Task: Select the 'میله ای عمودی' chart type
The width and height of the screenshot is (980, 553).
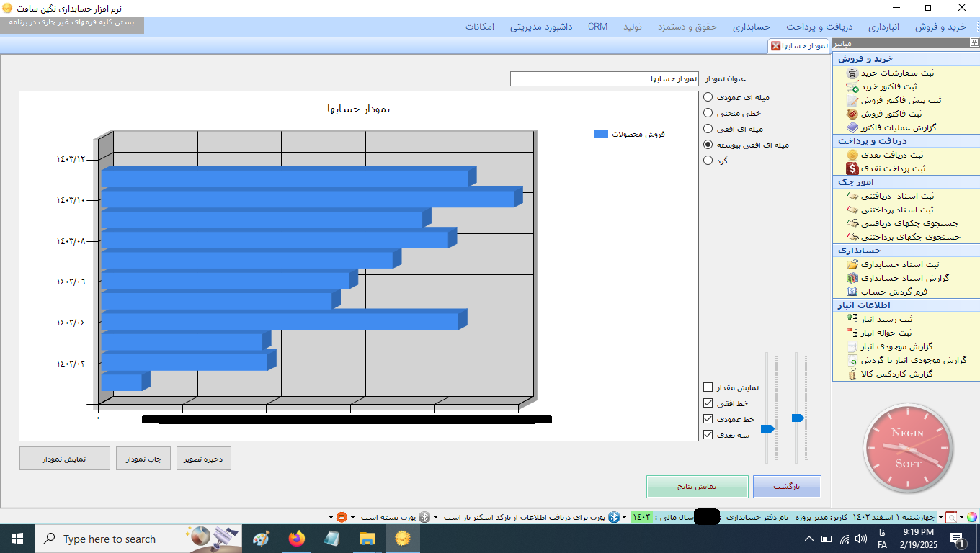Action: [x=708, y=97]
